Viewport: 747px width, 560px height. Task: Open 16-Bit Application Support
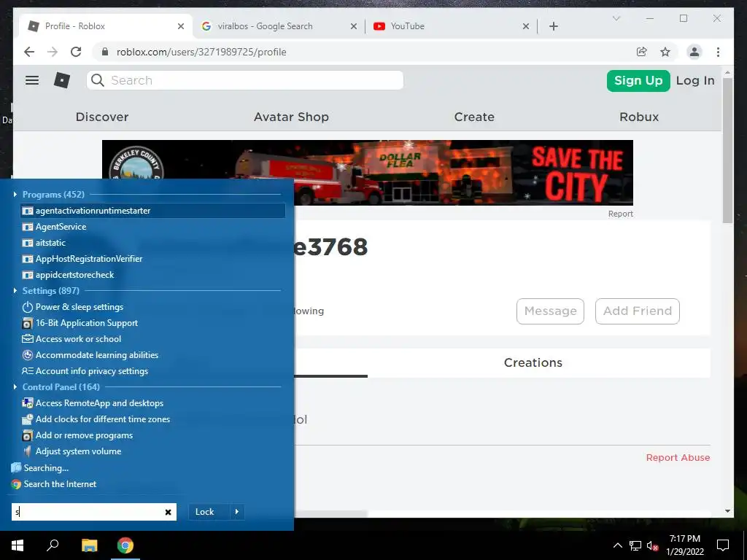[153, 323]
